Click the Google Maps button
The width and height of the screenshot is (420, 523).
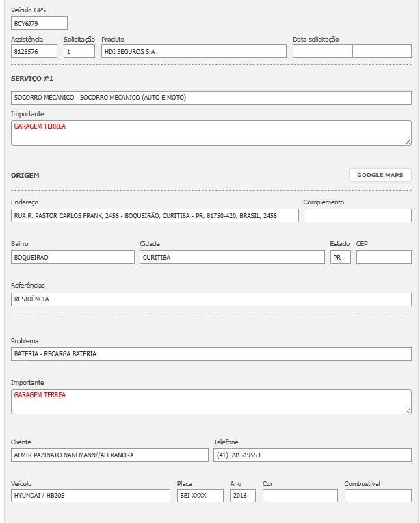click(x=380, y=175)
